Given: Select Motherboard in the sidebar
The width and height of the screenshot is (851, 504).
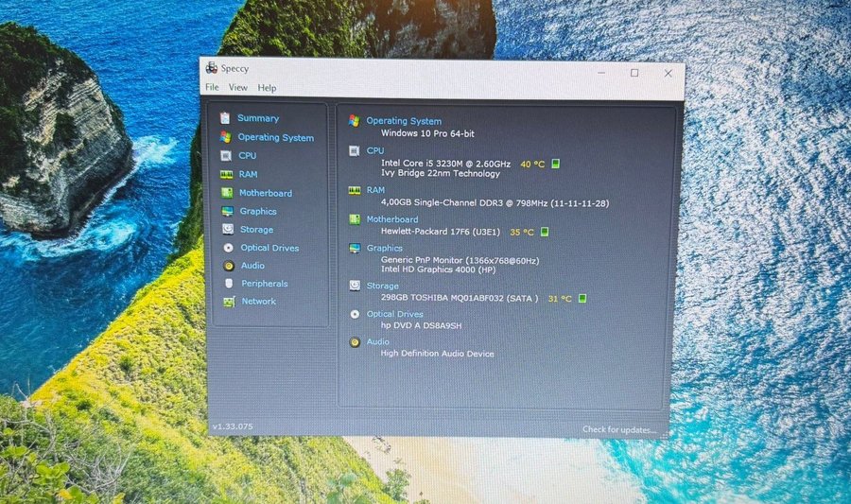Looking at the screenshot, I should pos(266,193).
